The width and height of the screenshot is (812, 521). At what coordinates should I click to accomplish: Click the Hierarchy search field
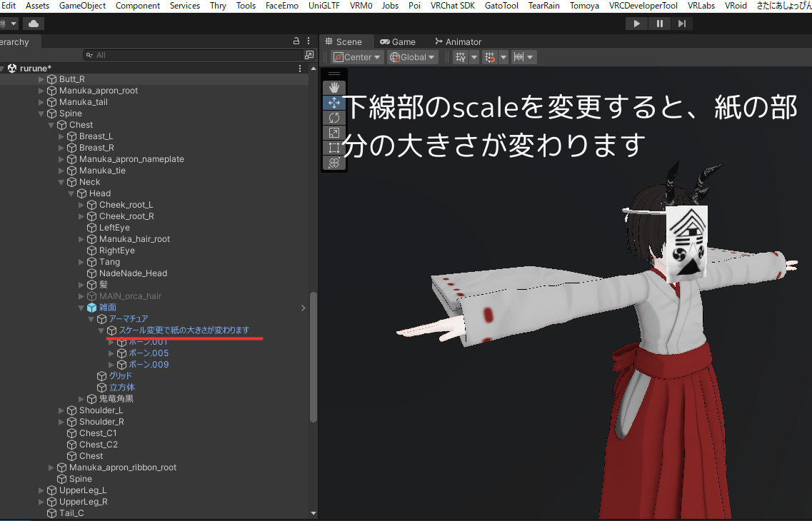[x=193, y=55]
